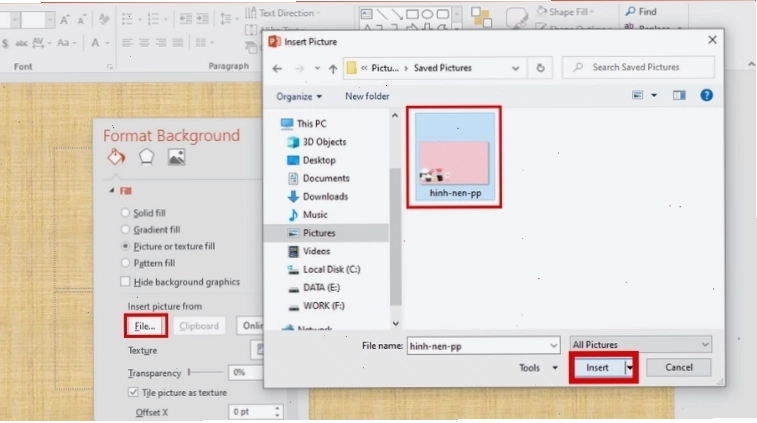757x423 pixels.
Task: Expand the Organize dropdown menu
Action: 299,97
